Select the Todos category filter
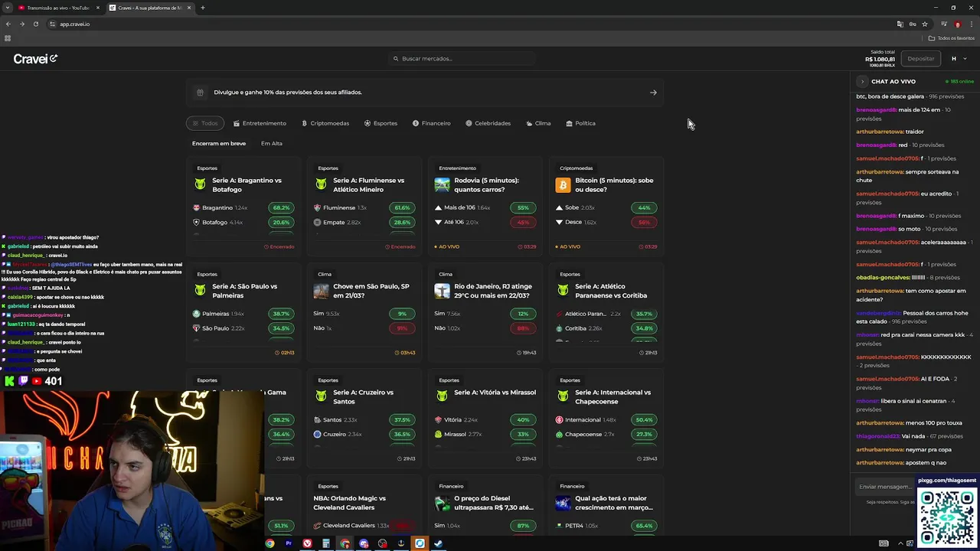This screenshot has height=551, width=980. click(x=204, y=123)
